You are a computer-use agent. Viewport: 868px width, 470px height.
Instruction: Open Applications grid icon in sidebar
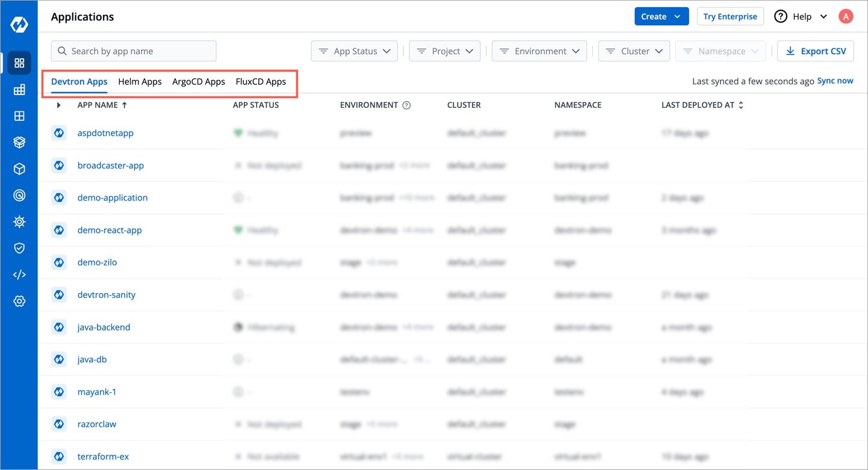(x=19, y=63)
